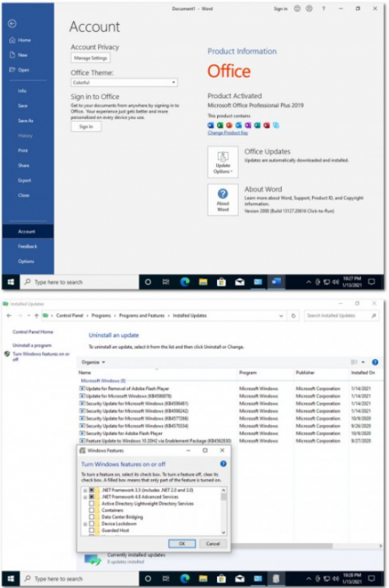Image resolution: width=389 pixels, height=588 pixels.
Task: Open Uninstall a program link
Action: (x=32, y=345)
